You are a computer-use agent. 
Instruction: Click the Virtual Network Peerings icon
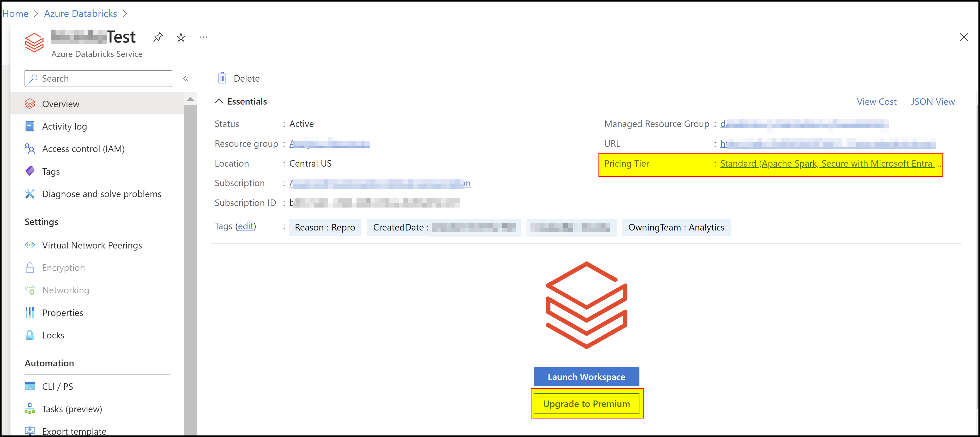[30, 245]
